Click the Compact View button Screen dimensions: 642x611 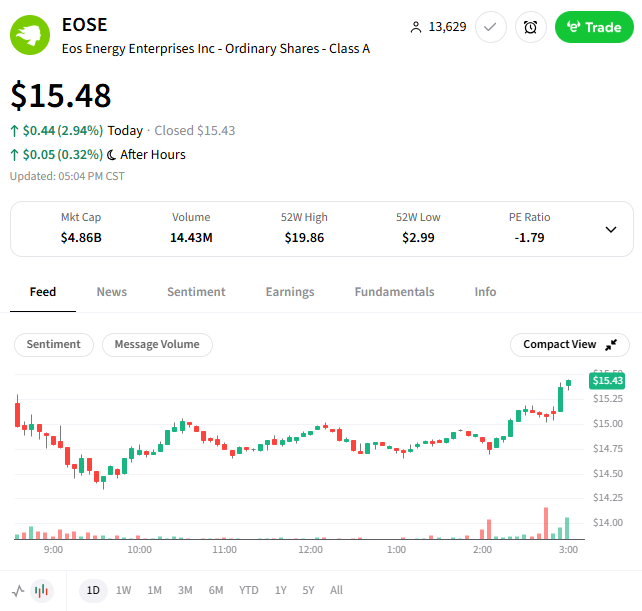pyautogui.click(x=570, y=344)
